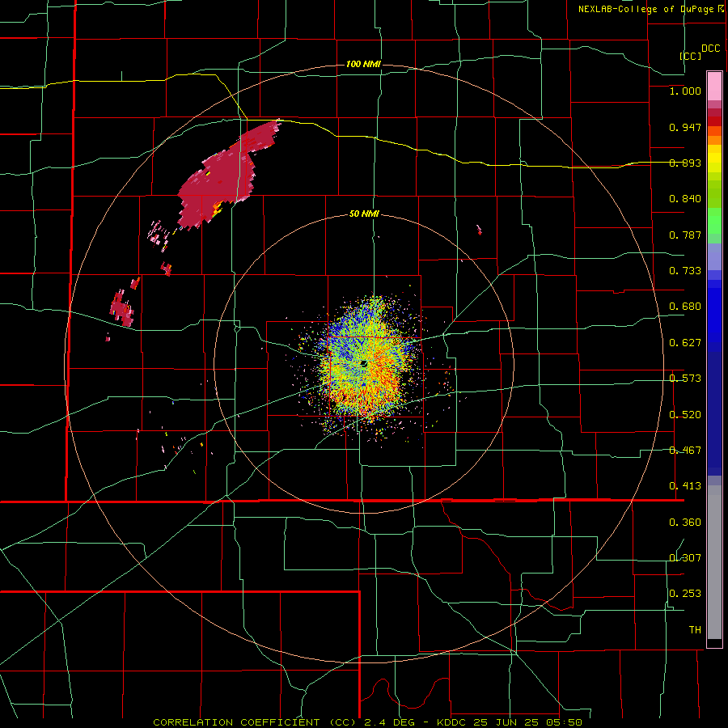Viewport: 728px width, 728px height.
Task: Click the DCC label above the color scale
Action: (x=711, y=49)
